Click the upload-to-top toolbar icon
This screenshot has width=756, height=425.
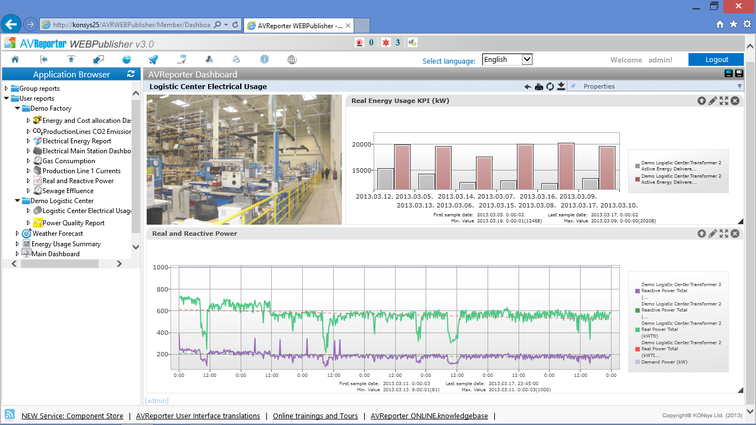click(x=71, y=59)
